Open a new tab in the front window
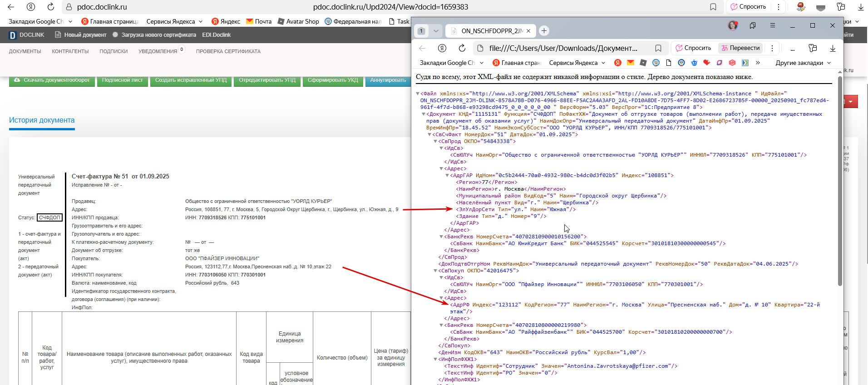The height and width of the screenshot is (385, 868). click(544, 30)
